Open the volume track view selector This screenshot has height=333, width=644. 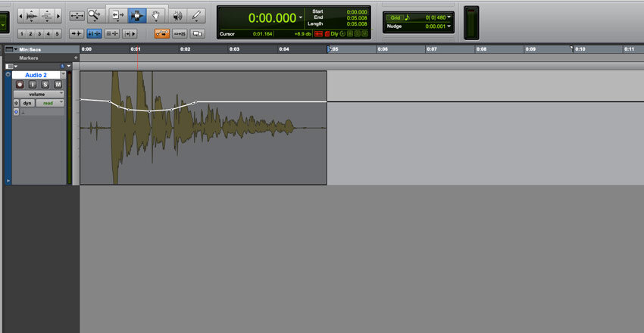coord(39,95)
